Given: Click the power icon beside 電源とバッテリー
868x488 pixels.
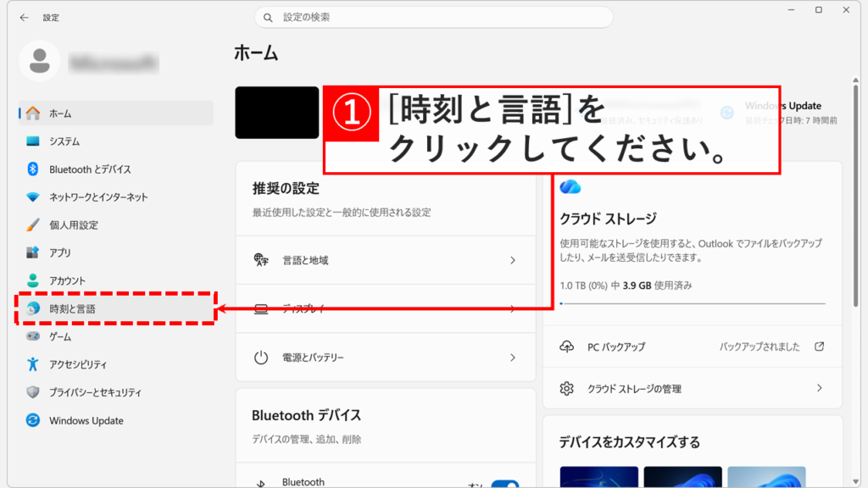Looking at the screenshot, I should 261,358.
